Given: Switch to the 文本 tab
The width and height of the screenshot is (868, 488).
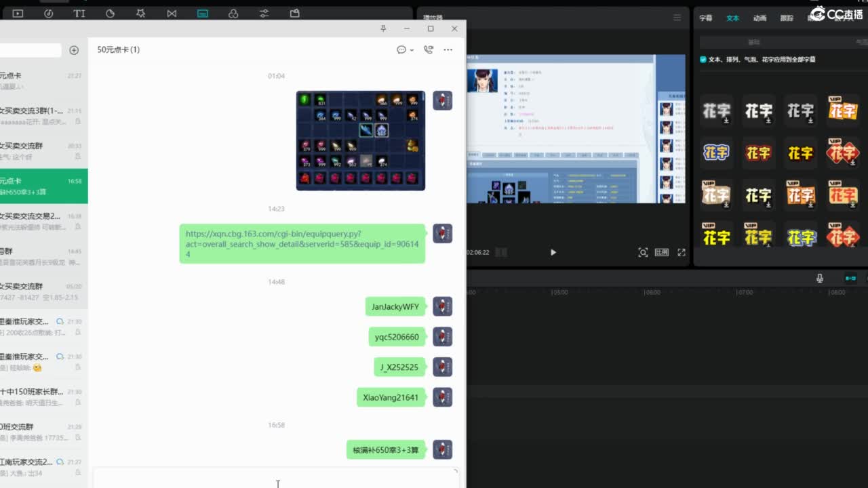Looking at the screenshot, I should 733,18.
